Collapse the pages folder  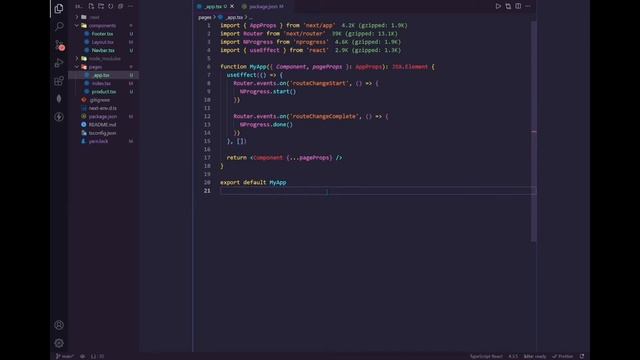(x=77, y=67)
